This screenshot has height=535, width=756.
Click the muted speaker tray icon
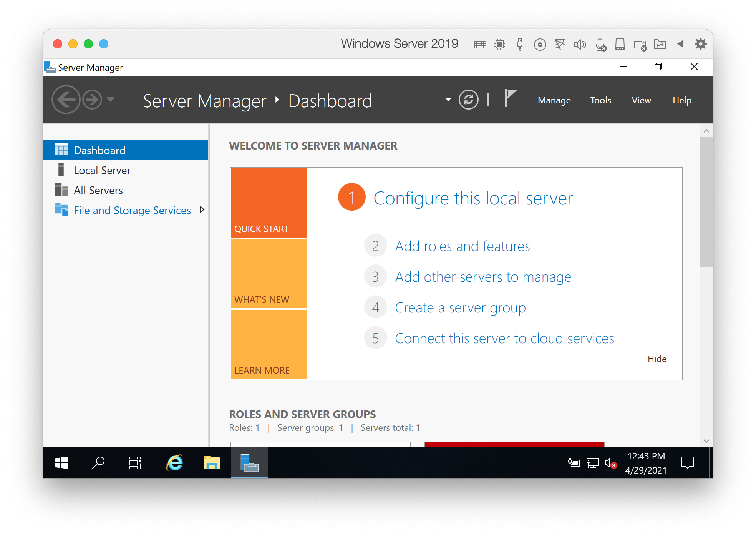tap(610, 463)
